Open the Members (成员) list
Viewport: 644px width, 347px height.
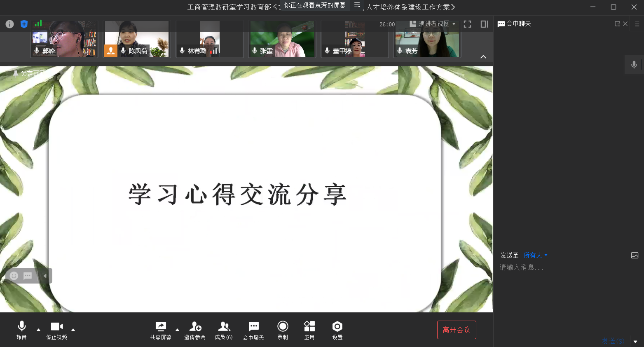[x=224, y=330]
